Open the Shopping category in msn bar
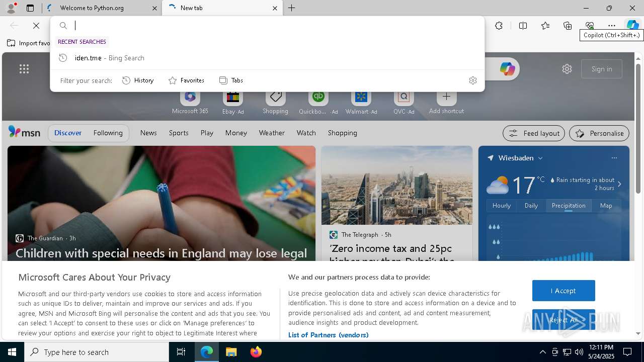Image resolution: width=644 pixels, height=362 pixels. (342, 133)
